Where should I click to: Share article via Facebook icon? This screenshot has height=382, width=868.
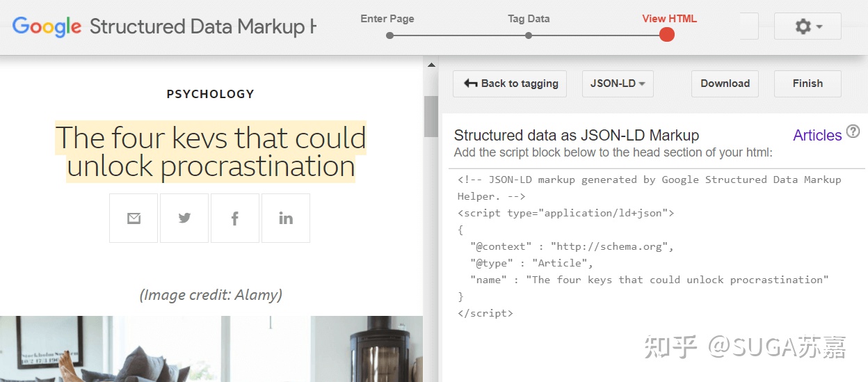235,218
